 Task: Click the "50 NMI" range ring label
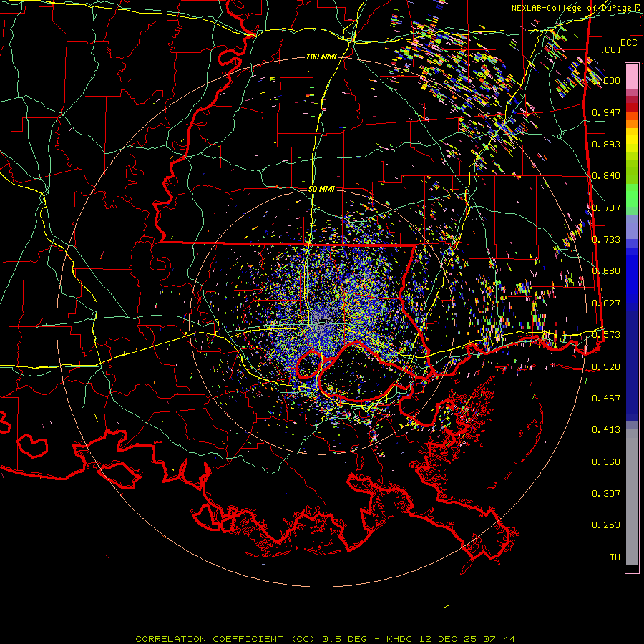pyautogui.click(x=321, y=189)
